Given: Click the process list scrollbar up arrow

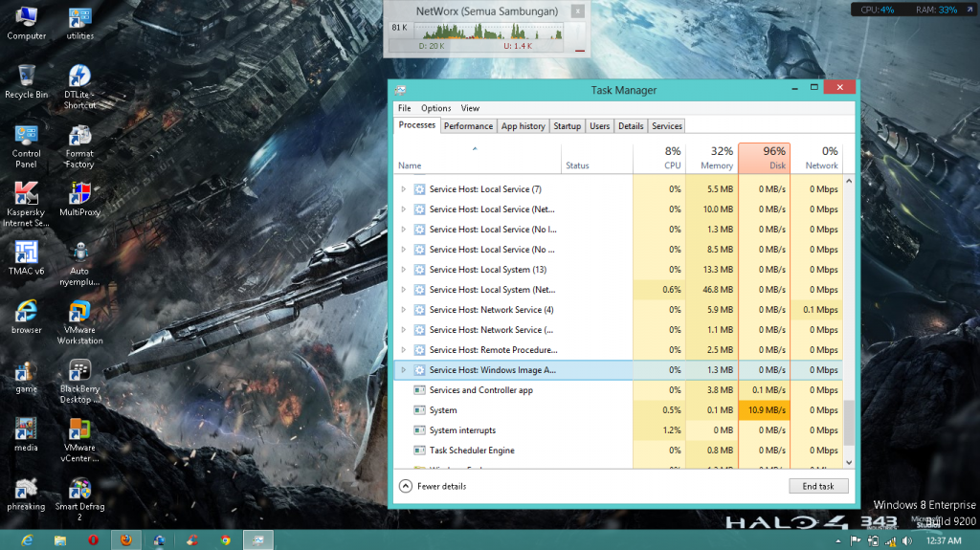Looking at the screenshot, I should pos(849,181).
